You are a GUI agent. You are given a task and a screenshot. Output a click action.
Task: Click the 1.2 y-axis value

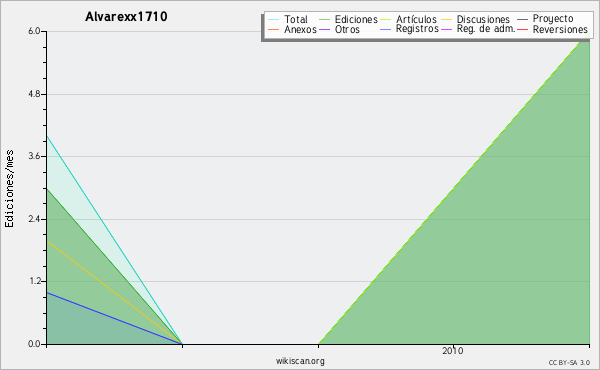tap(34, 282)
